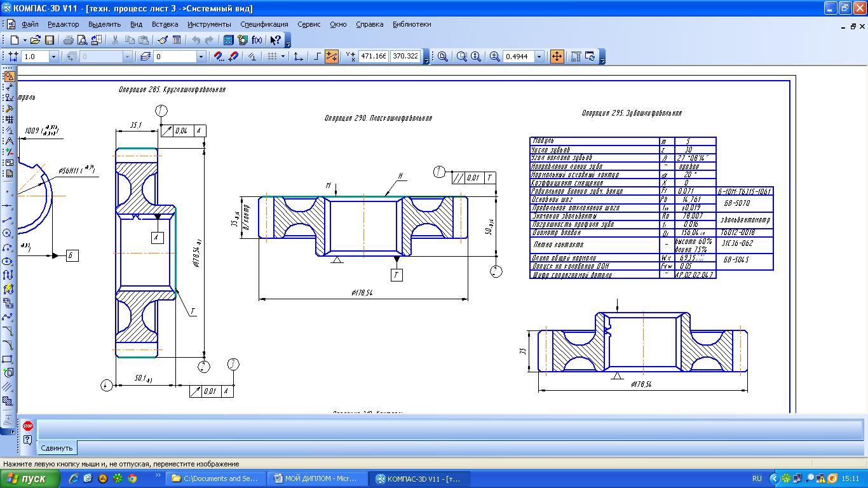Open the Инструменты menu

(209, 24)
